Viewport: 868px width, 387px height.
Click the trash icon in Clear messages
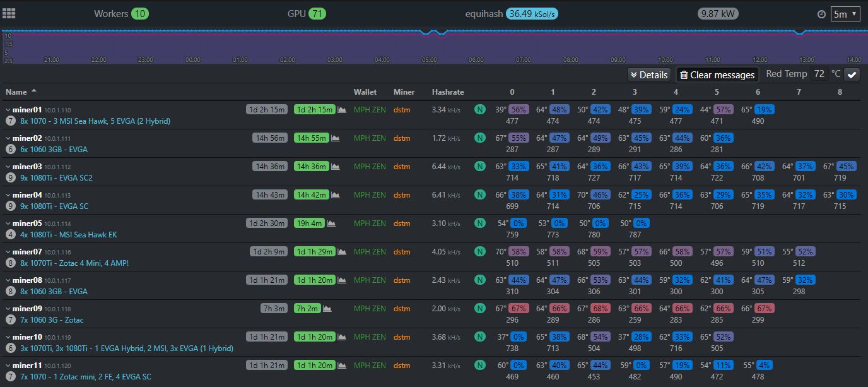pos(684,74)
